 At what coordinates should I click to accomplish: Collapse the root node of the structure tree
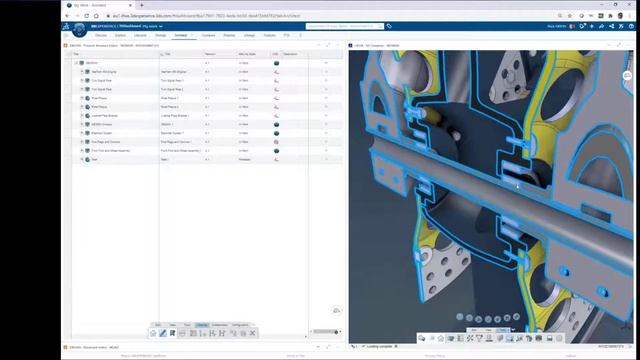click(76, 63)
